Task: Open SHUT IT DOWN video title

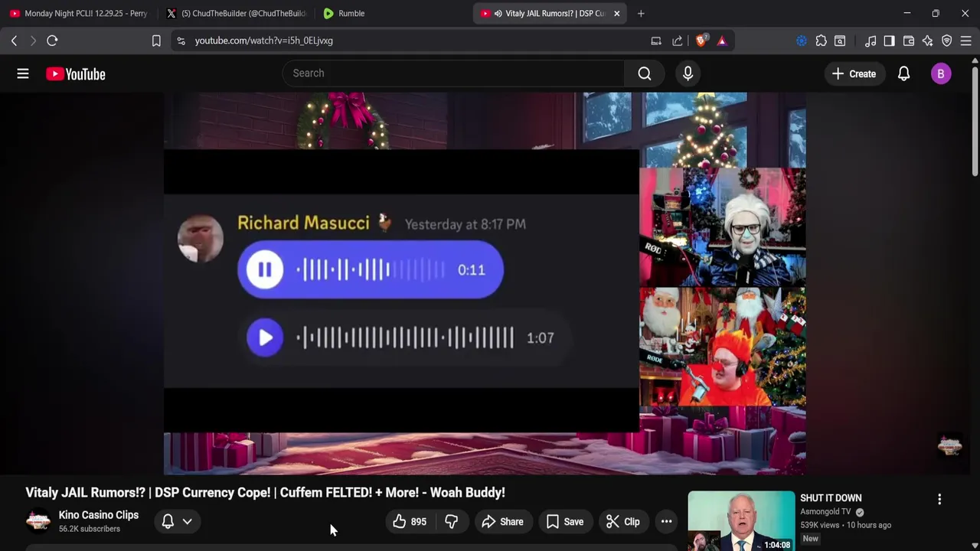Action: [x=831, y=498]
